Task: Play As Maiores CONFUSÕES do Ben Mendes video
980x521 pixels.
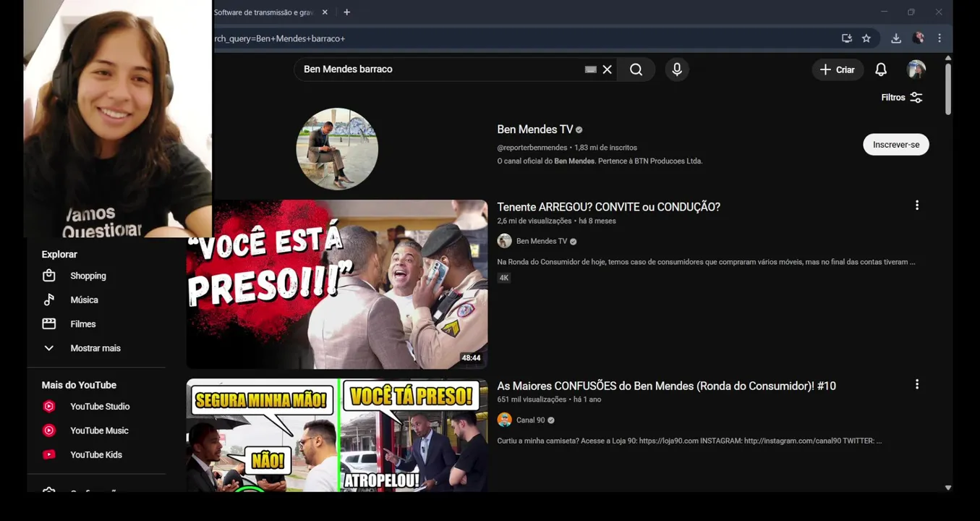Action: pyautogui.click(x=666, y=386)
